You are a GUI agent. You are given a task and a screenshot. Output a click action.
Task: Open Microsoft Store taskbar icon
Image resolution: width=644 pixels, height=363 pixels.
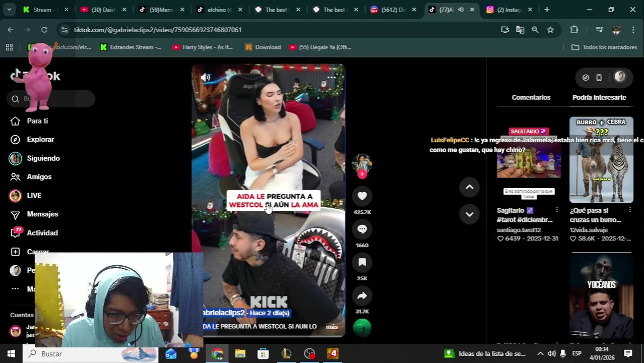(263, 353)
